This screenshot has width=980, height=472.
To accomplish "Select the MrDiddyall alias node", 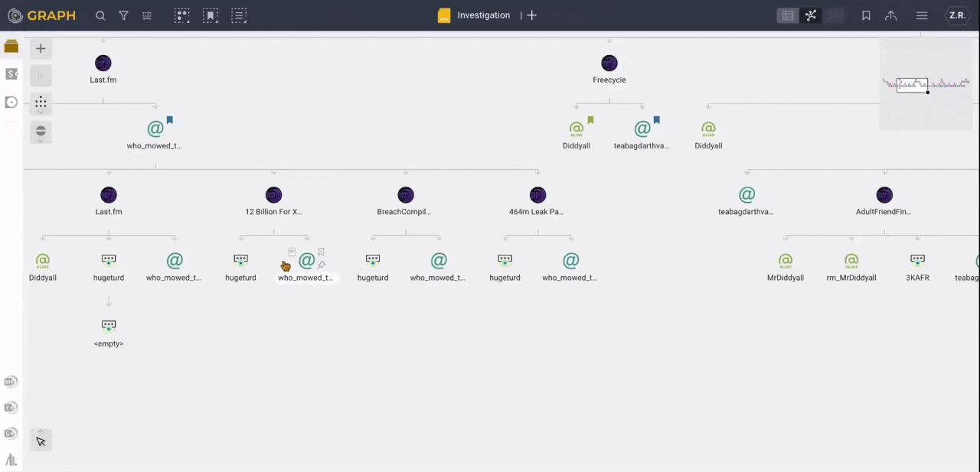I will click(786, 261).
